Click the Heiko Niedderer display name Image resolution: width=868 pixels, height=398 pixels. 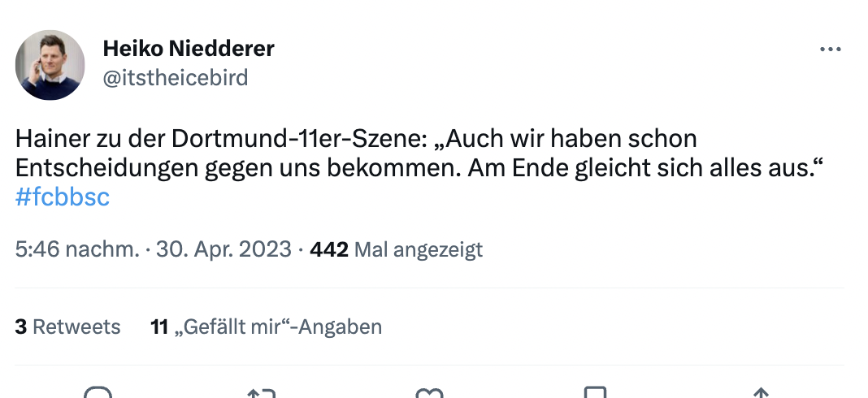click(x=188, y=49)
